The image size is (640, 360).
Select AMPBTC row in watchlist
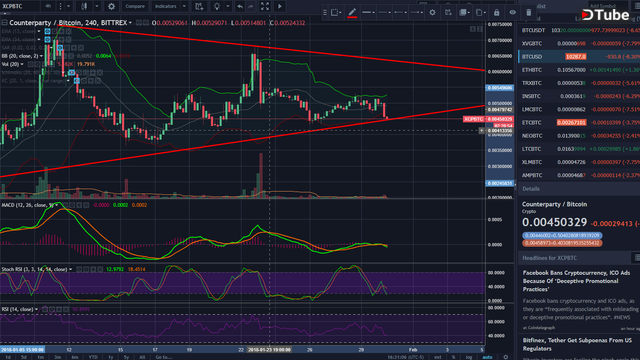pyautogui.click(x=579, y=175)
